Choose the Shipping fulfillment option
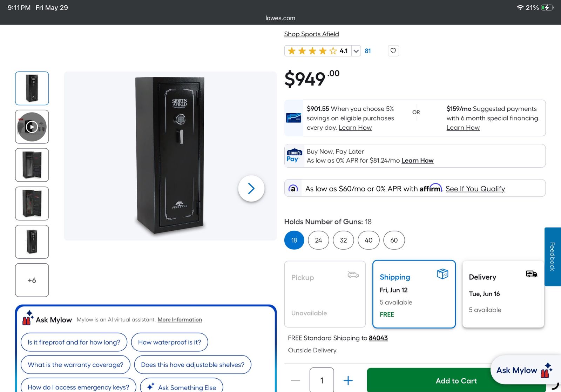The image size is (561, 392). [x=414, y=294]
